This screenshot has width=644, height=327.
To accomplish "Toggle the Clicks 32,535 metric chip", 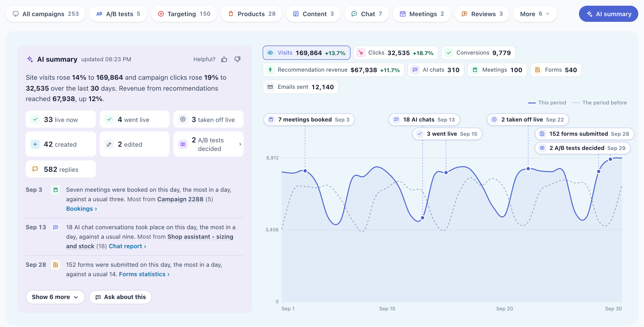I will 396,53.
